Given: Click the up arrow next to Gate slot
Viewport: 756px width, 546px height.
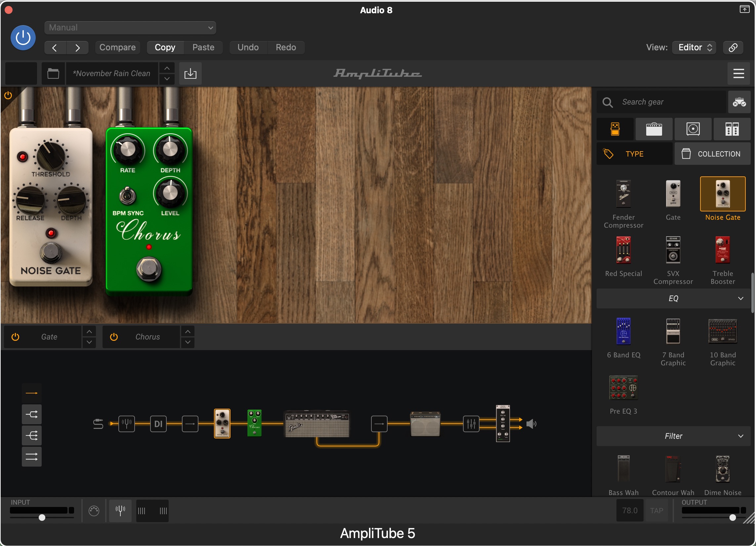Looking at the screenshot, I should [x=89, y=332].
